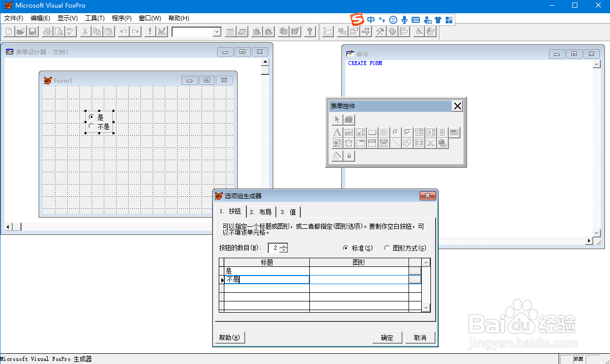Click the scroll-down arrow in the captions grid
The image size is (610, 364).
[426, 308]
